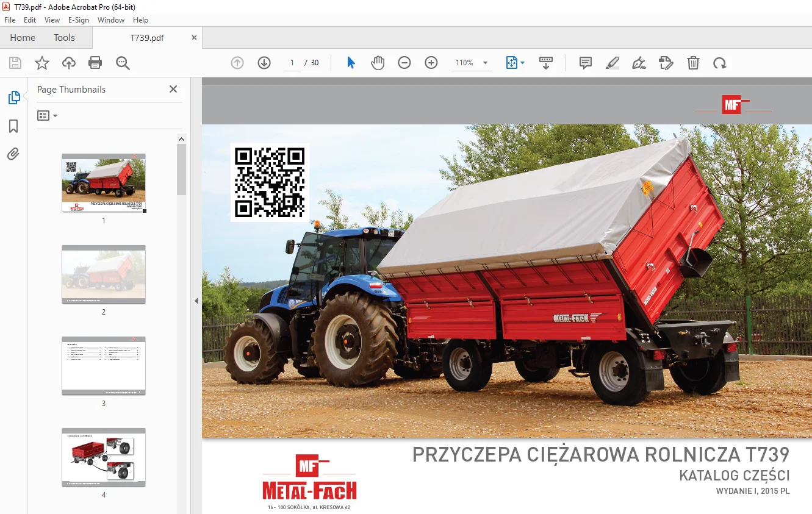Image resolution: width=812 pixels, height=514 pixels.
Task: Activate the selection arrow tool
Action: click(x=351, y=63)
